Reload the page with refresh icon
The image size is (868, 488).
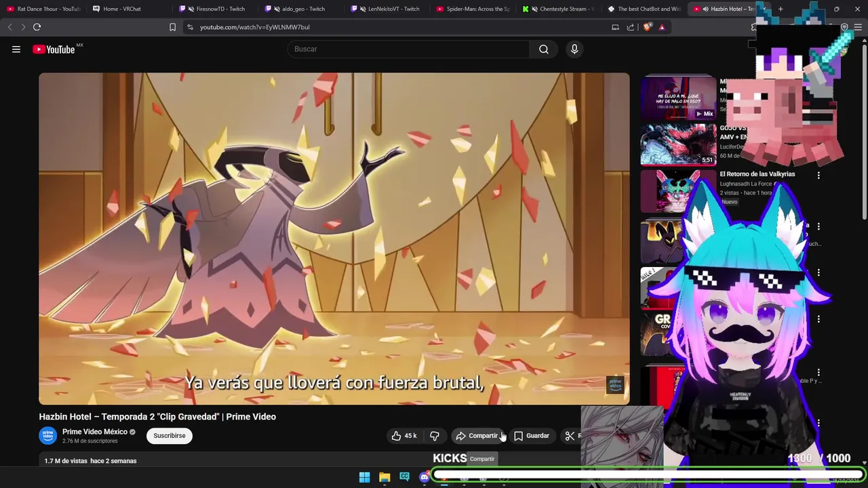(37, 27)
